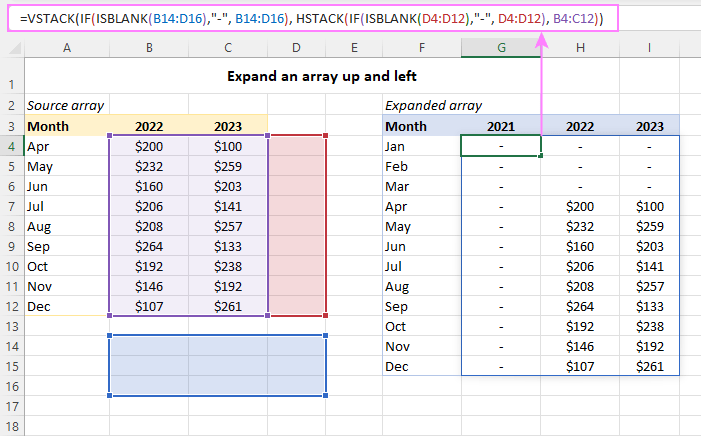Viewport: 701px width, 436px height.
Task: Click "$160" in the source array Jun row
Action: (x=149, y=186)
